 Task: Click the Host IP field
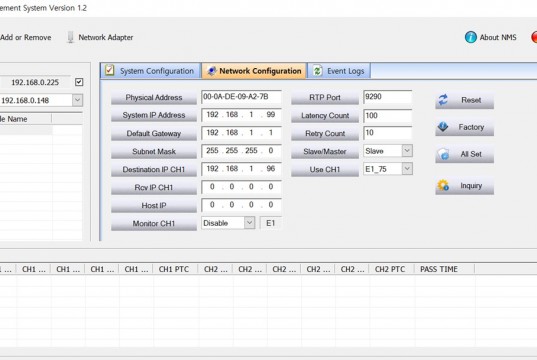241,205
